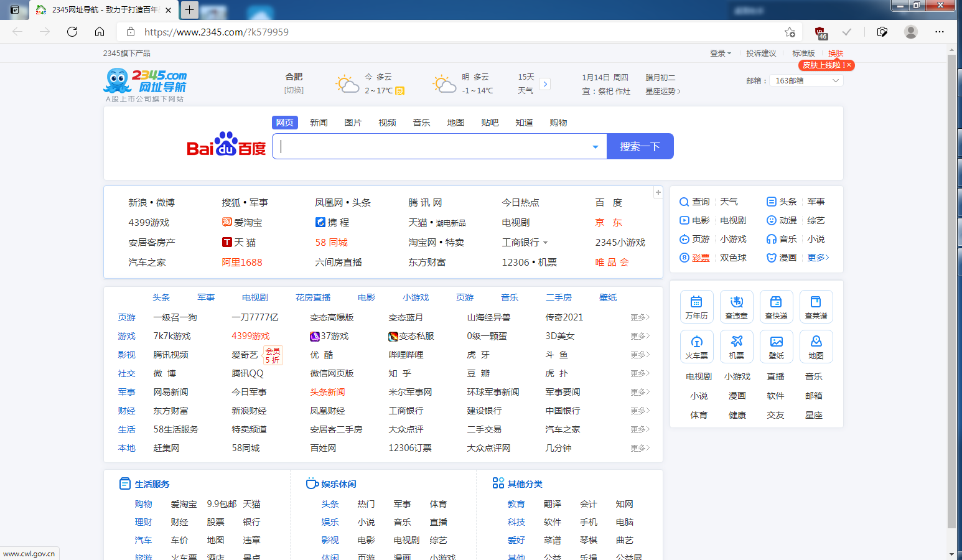
Task: Click the 唯品会 link
Action: [x=612, y=263]
